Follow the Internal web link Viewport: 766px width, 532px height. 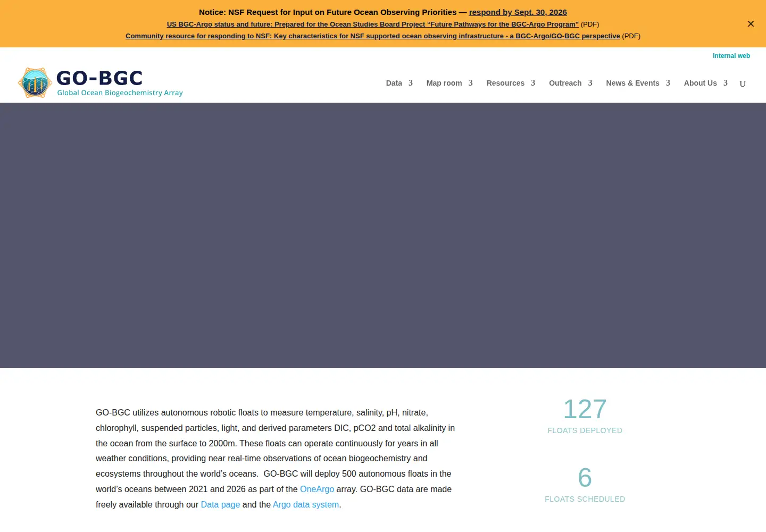point(731,56)
